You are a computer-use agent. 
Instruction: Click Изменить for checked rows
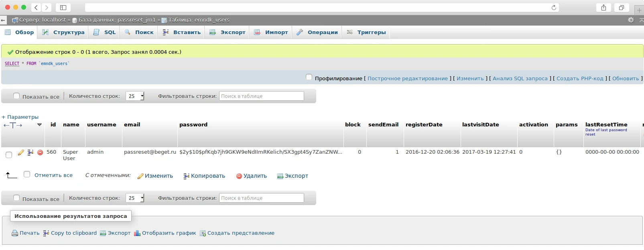[155, 176]
